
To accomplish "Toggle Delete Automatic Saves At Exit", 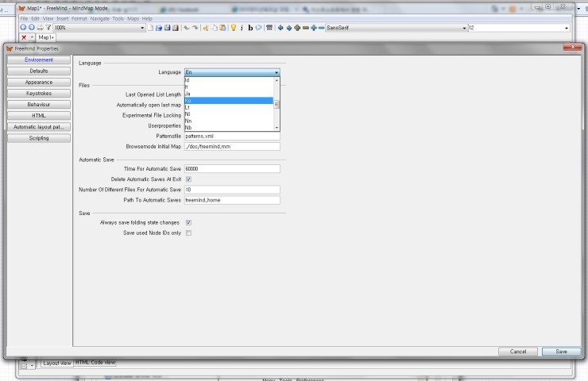I will [x=188, y=179].
